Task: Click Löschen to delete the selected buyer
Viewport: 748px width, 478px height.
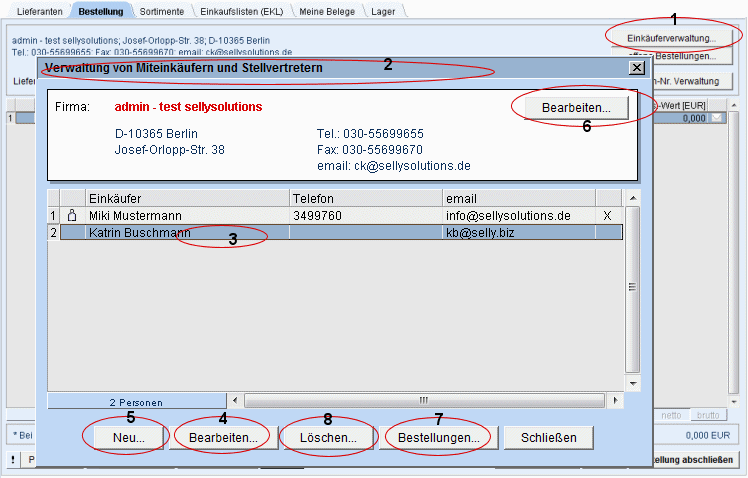Action: [329, 438]
